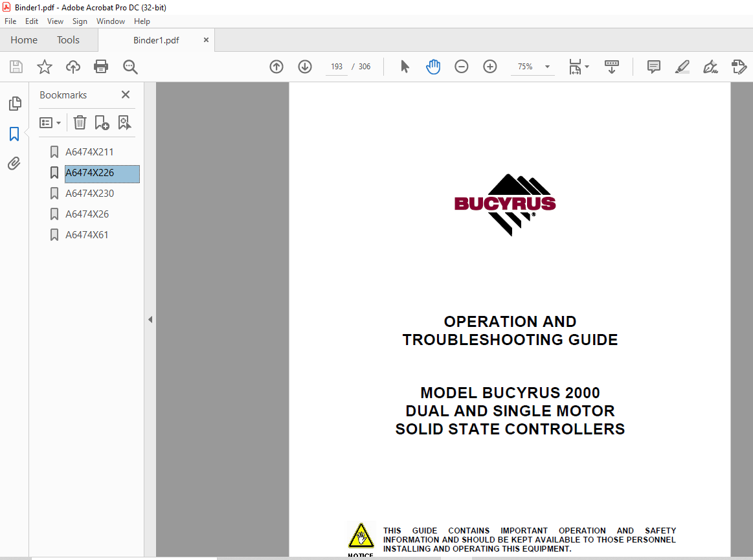Image resolution: width=753 pixels, height=560 pixels.
Task: Go to previous page arrow
Action: click(x=276, y=67)
